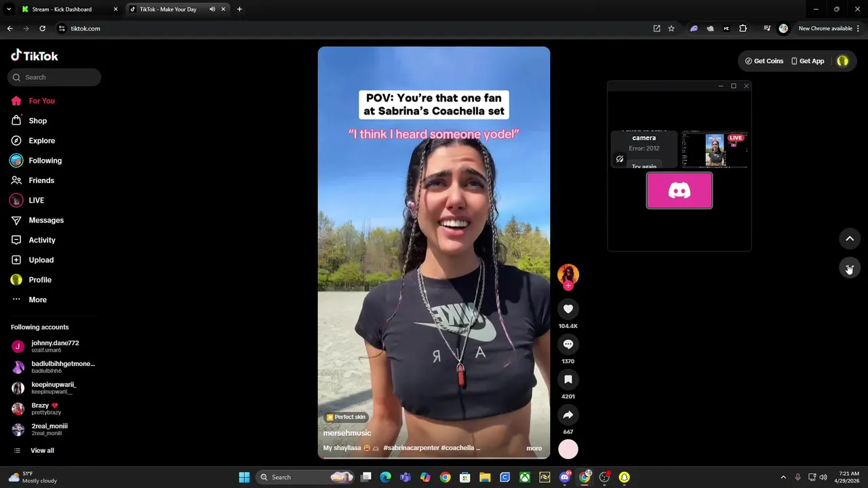This screenshot has width=868, height=488.
Task: Go back in Chrome
Action: click(x=9, y=28)
